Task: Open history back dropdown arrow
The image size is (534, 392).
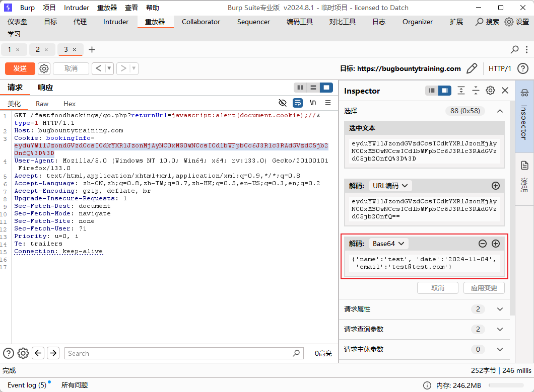Action: 109,68
